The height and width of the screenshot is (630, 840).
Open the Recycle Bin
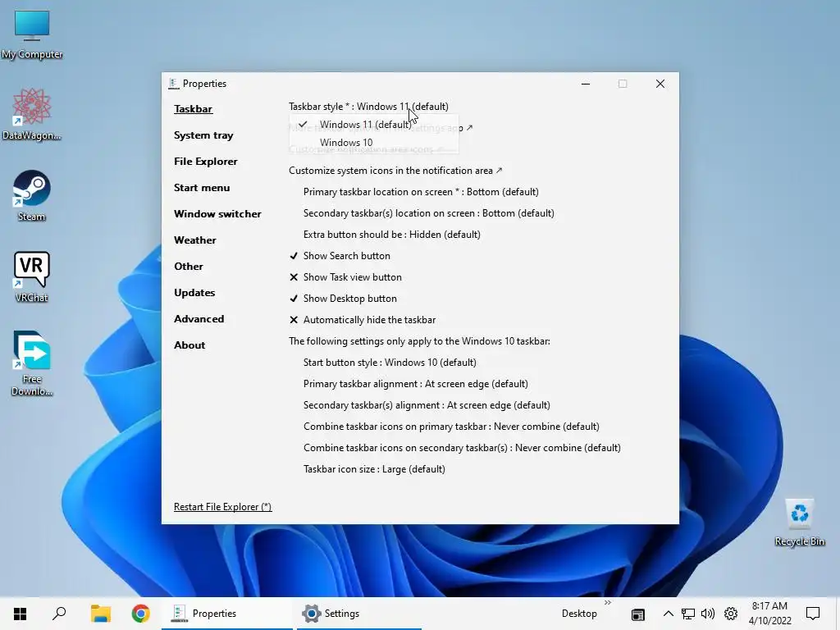point(799,523)
